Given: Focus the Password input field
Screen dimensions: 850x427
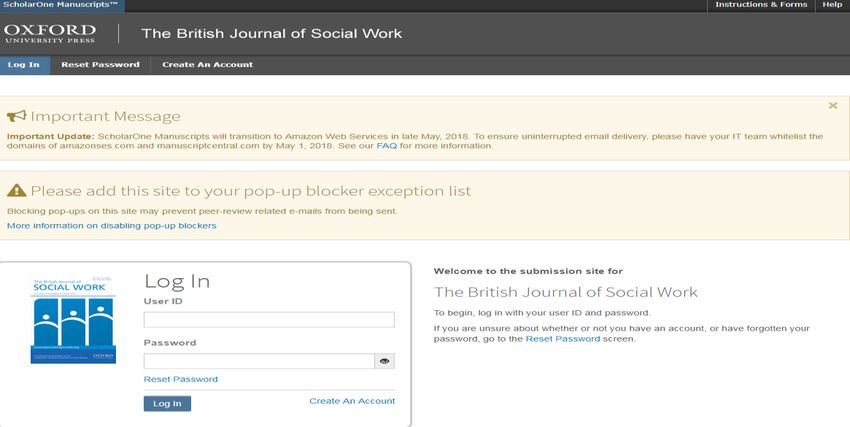Looking at the screenshot, I should [x=259, y=361].
